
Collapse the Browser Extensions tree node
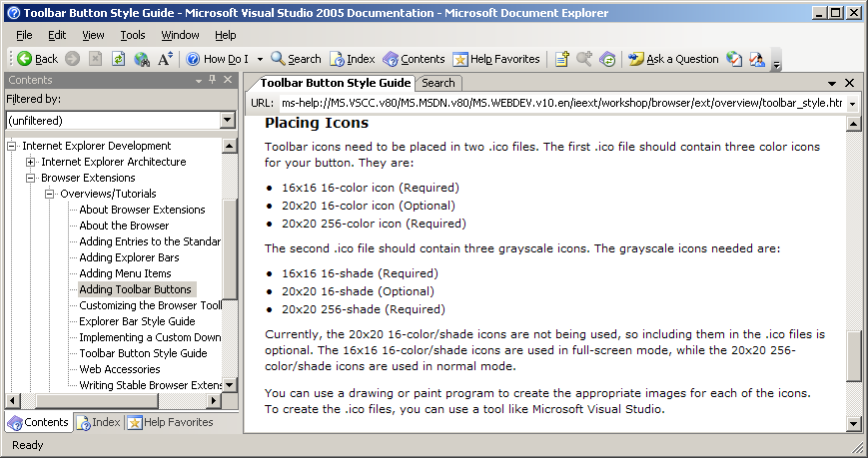tap(31, 178)
